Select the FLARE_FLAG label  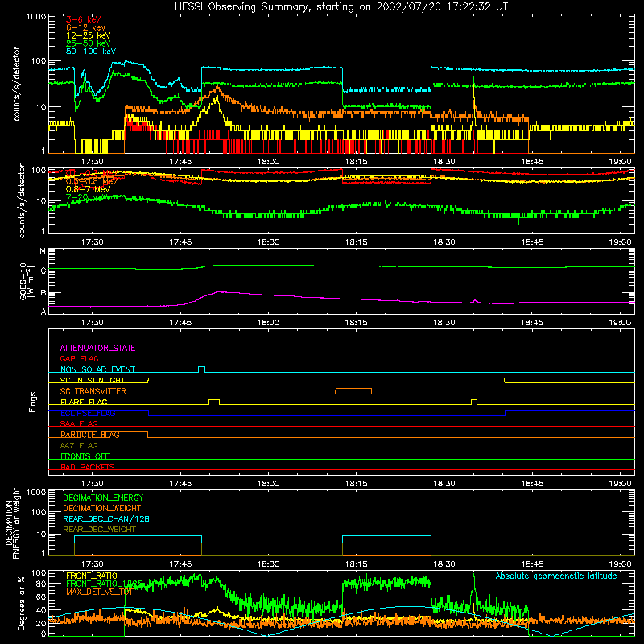tap(84, 402)
